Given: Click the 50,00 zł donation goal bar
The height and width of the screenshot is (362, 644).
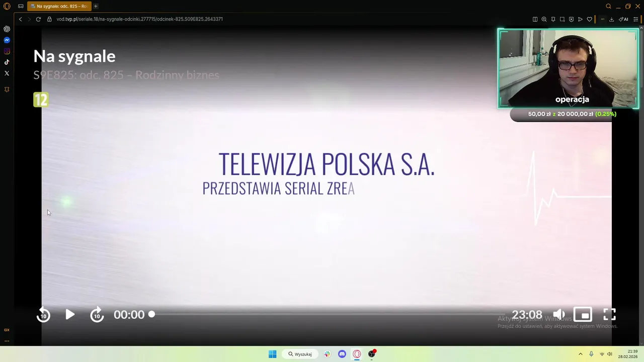Looking at the screenshot, I should 563,114.
